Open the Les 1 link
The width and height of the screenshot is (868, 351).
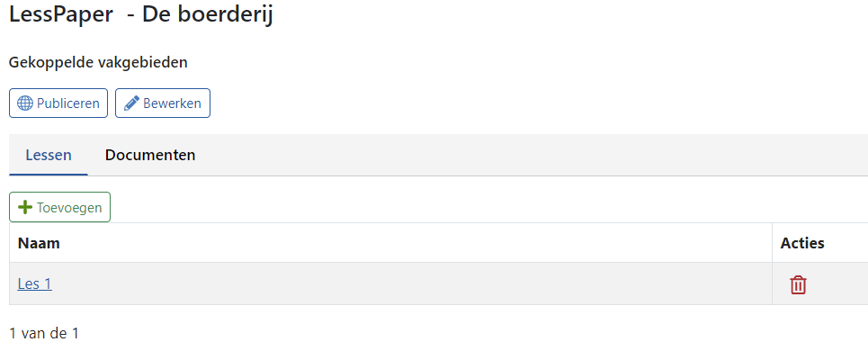pos(34,284)
